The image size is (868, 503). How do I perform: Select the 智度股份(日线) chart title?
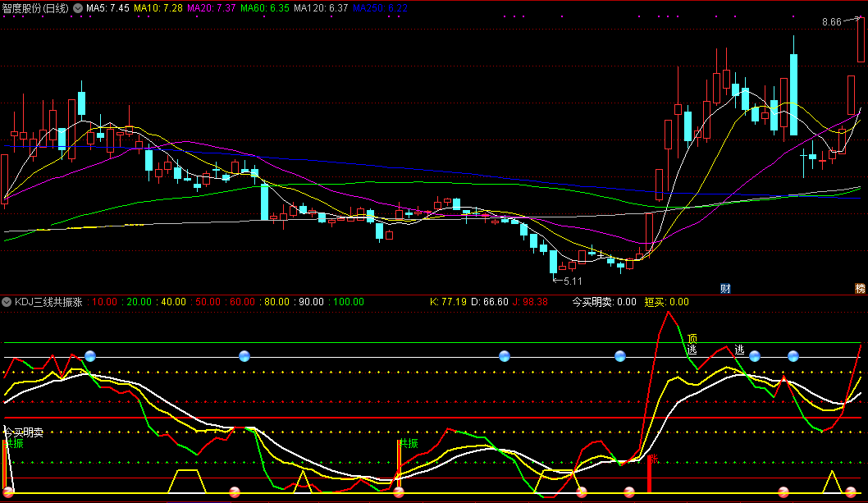click(x=35, y=8)
